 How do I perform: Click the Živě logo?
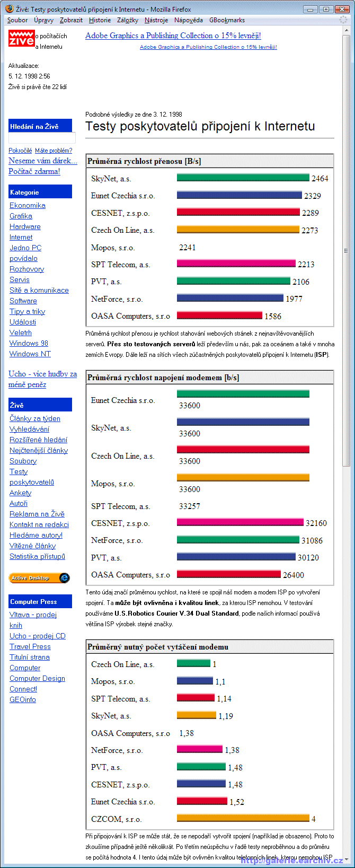click(x=22, y=38)
